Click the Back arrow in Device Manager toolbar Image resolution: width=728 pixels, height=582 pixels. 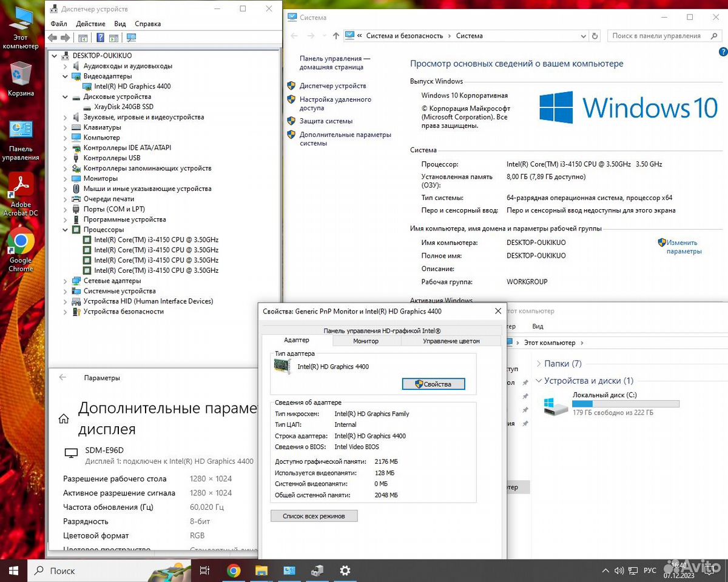pos(52,38)
